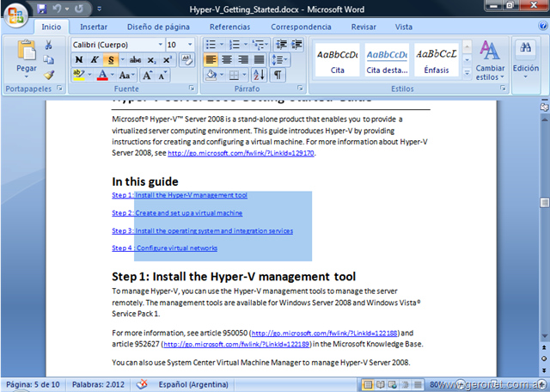550x392 pixels.
Task: Expand highlight color dropdown arrow
Action: [89, 75]
